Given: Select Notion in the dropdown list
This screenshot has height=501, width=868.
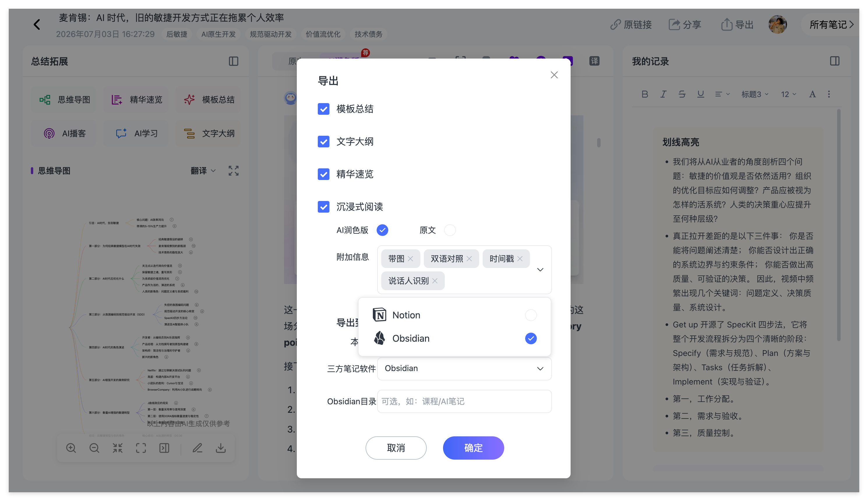Looking at the screenshot, I should coord(454,315).
